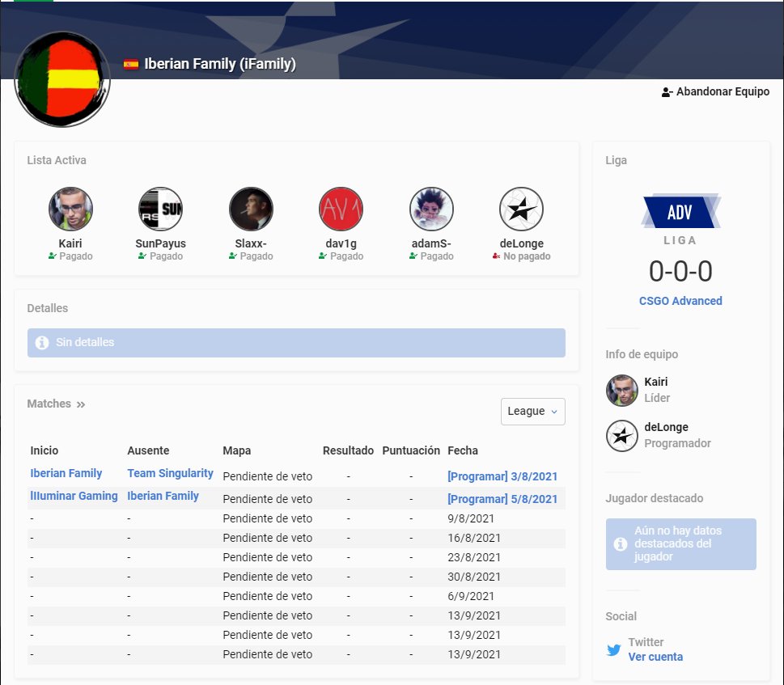Click [Programar] 5/8/2021 scheduling link
The image size is (784, 685).
click(x=502, y=499)
